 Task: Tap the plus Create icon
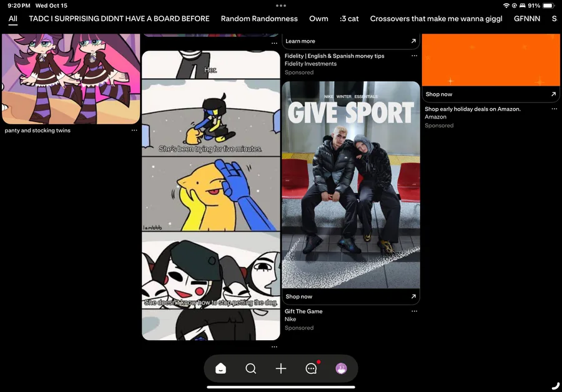281,368
